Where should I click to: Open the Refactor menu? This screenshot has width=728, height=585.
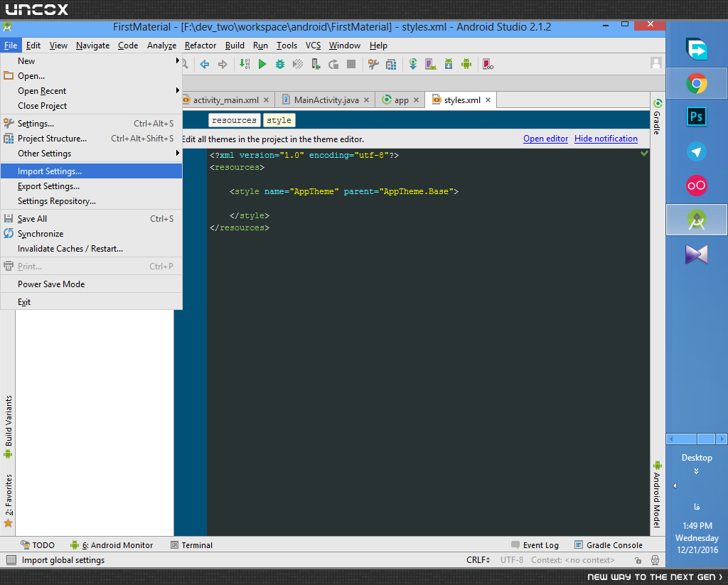(x=200, y=45)
